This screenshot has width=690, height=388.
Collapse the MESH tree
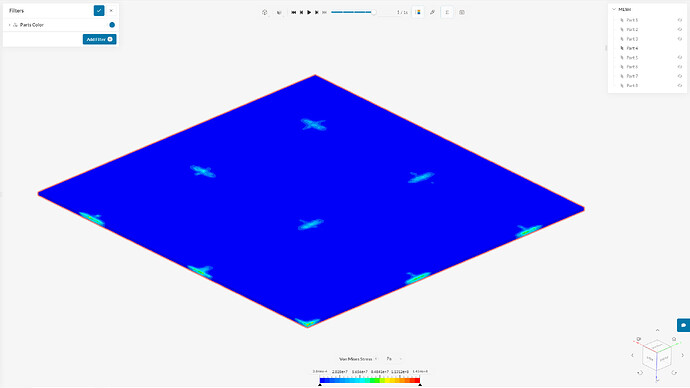(614, 9)
